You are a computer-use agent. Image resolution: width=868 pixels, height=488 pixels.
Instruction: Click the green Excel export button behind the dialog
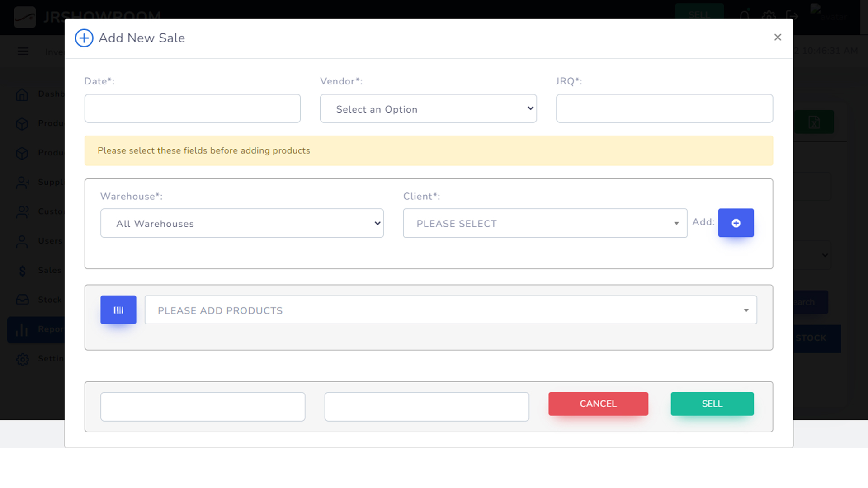point(814,122)
